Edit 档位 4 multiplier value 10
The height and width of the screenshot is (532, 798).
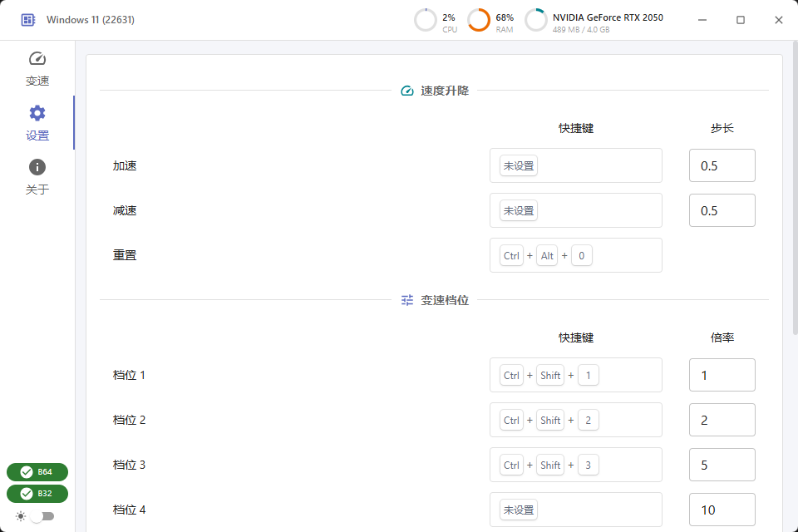click(x=722, y=510)
